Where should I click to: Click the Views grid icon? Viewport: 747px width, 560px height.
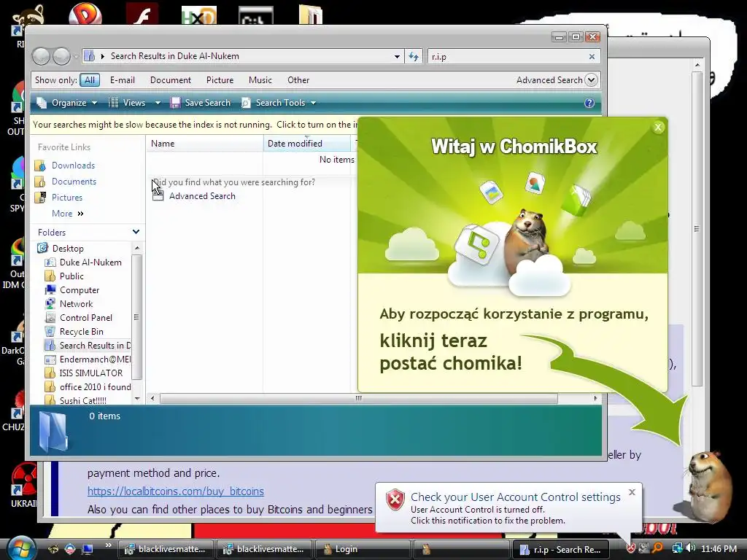pos(113,103)
